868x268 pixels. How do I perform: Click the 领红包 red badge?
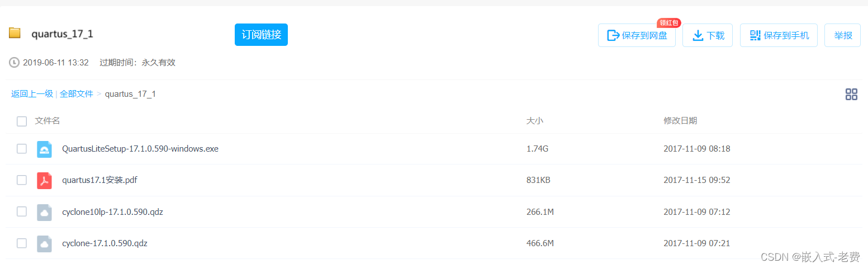(668, 23)
